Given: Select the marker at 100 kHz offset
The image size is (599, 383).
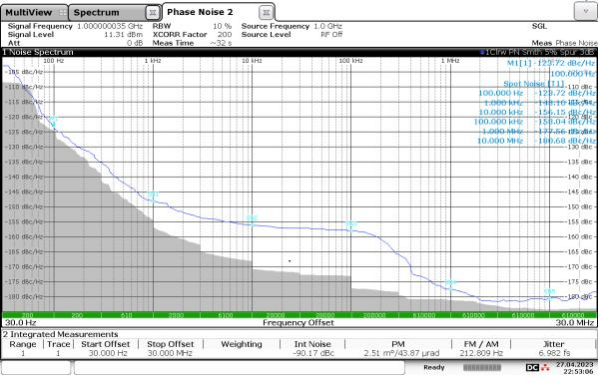Looking at the screenshot, I should [351, 225].
